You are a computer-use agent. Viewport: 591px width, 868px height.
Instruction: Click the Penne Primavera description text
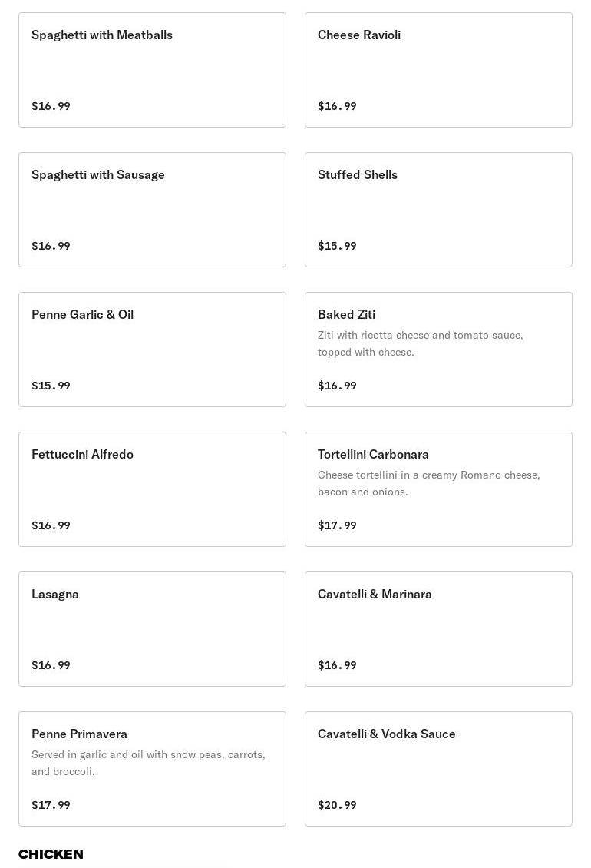pyautogui.click(x=148, y=763)
